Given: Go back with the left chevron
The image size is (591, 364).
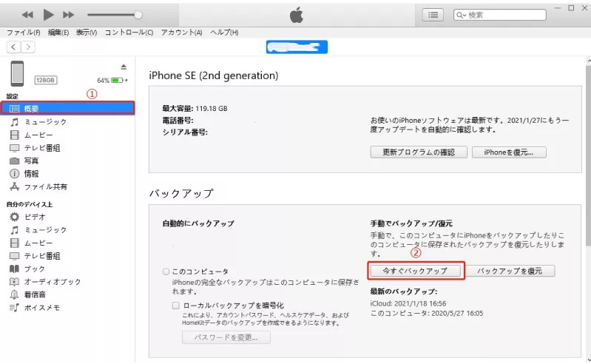Looking at the screenshot, I should 13,47.
